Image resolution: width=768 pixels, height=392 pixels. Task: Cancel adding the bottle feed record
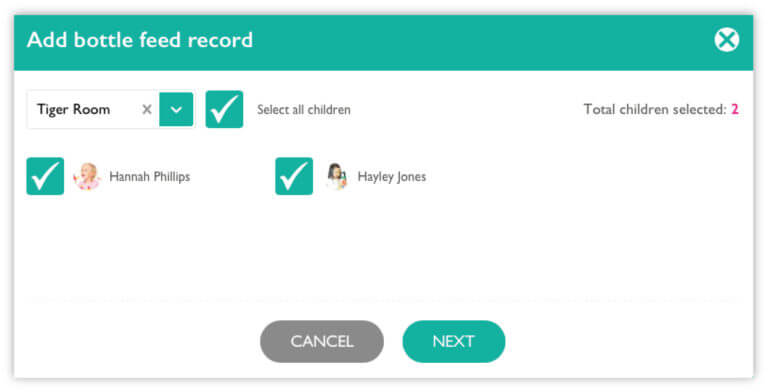click(322, 342)
